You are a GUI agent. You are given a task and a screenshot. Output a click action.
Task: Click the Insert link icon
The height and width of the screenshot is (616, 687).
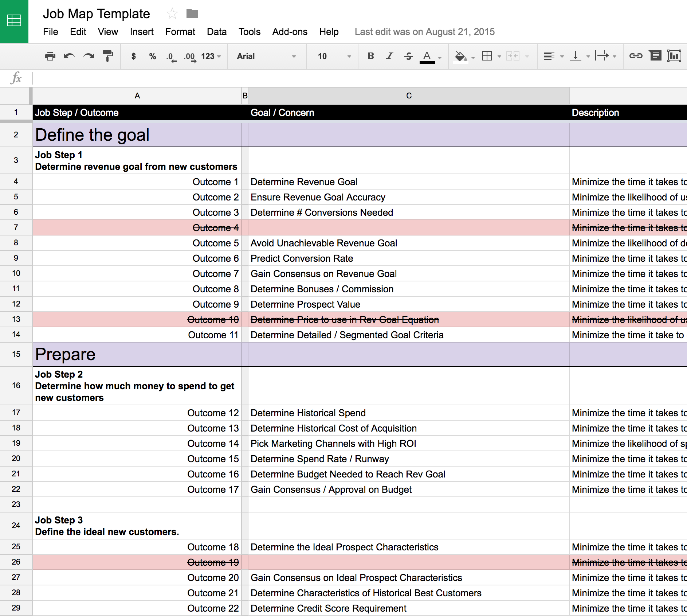636,56
